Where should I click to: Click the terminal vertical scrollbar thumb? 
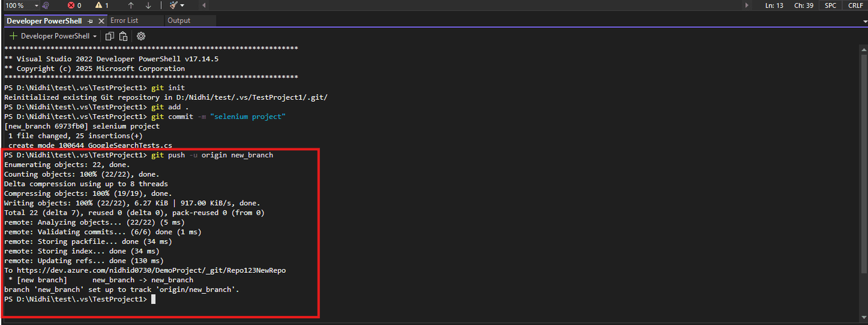coord(864,164)
